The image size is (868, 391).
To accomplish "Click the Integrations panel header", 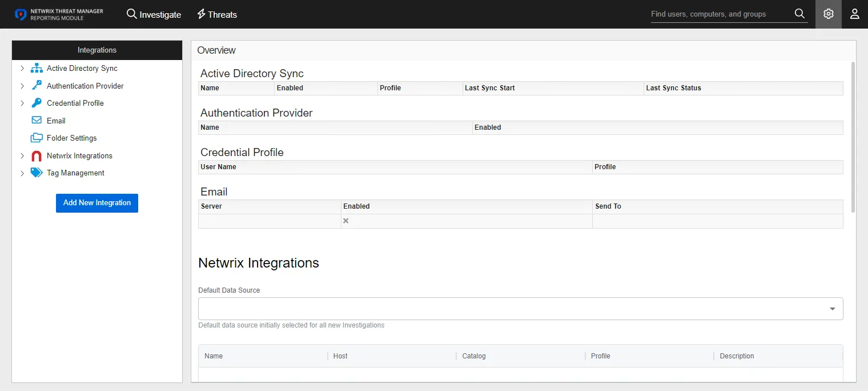I will [x=97, y=50].
